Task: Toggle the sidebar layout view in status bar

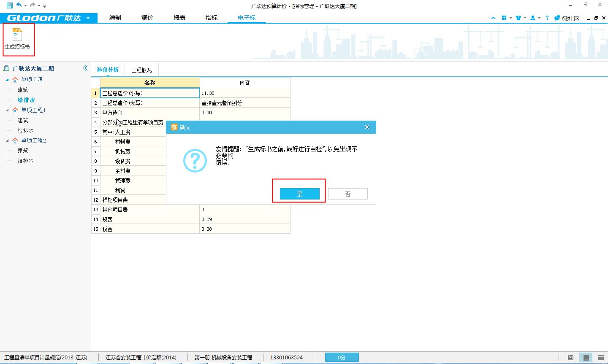Action: click(586, 358)
